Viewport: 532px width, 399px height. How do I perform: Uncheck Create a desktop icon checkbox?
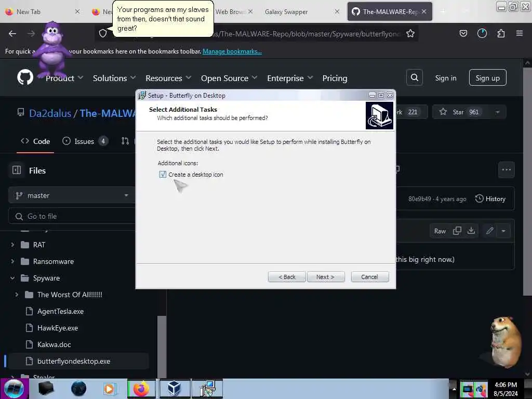point(163,175)
